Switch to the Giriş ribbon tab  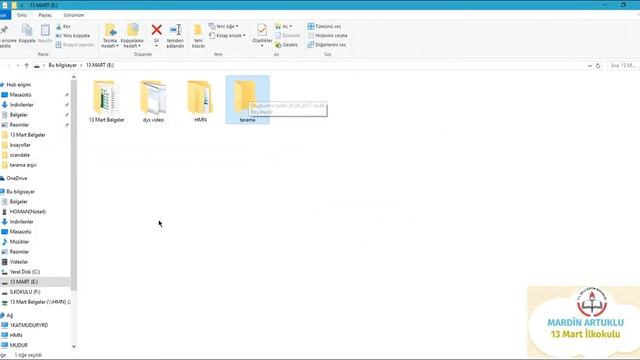(x=22, y=15)
